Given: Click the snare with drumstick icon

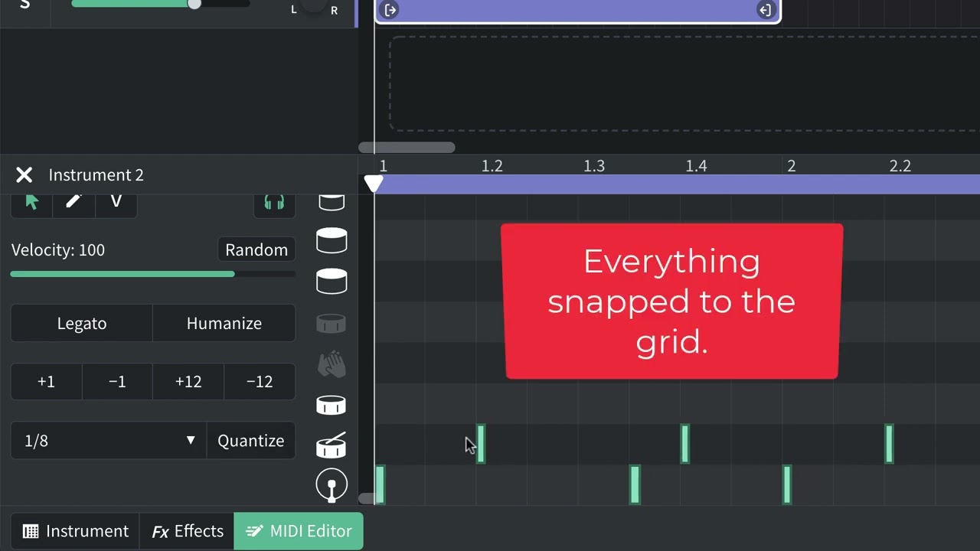Looking at the screenshot, I should [x=331, y=445].
